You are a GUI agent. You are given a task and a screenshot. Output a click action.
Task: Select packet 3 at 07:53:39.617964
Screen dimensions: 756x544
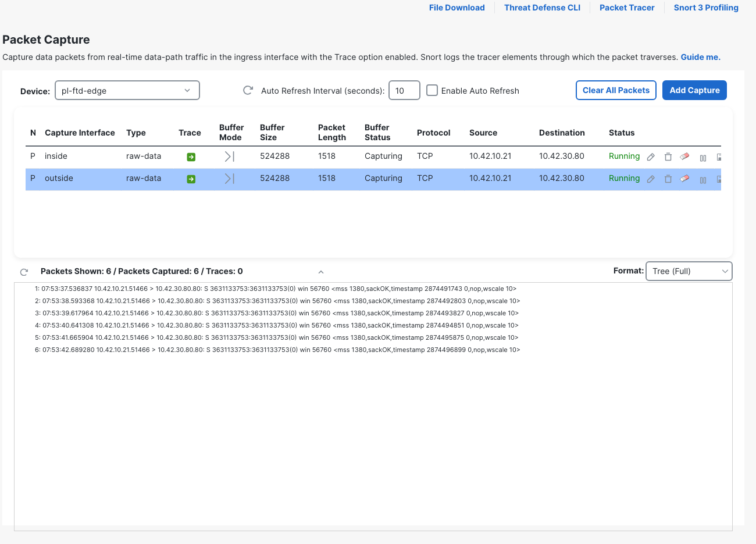[277, 313]
